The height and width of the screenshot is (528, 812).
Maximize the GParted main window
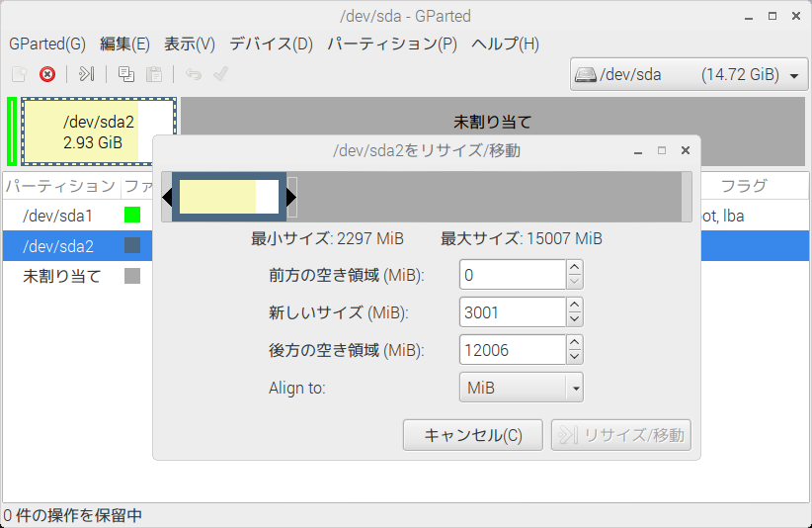click(772, 17)
